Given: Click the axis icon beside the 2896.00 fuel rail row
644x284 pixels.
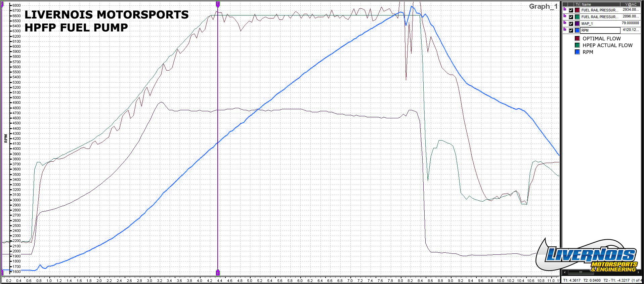Looking at the screenshot, I should tap(565, 16).
